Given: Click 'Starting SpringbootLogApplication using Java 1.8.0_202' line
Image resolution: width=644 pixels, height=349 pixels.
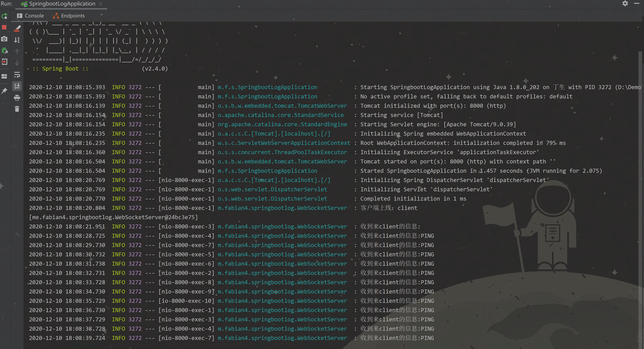Looking at the screenshot, I should coord(501,87).
